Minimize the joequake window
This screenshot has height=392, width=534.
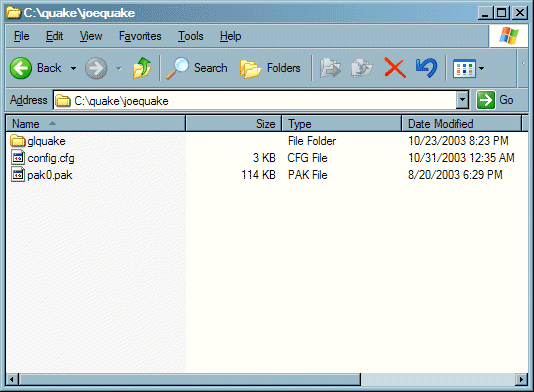485,13
